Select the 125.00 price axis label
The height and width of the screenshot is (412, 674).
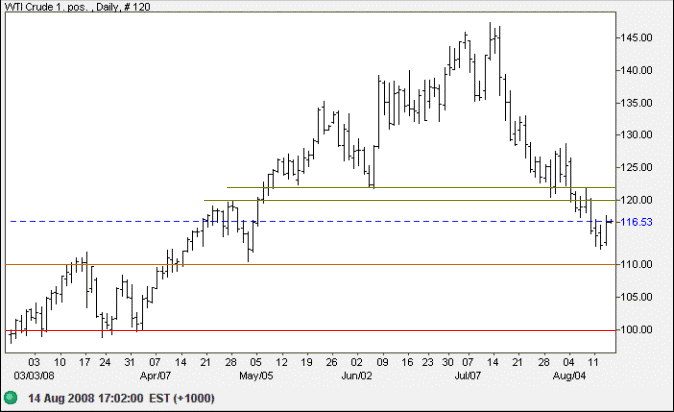point(636,167)
